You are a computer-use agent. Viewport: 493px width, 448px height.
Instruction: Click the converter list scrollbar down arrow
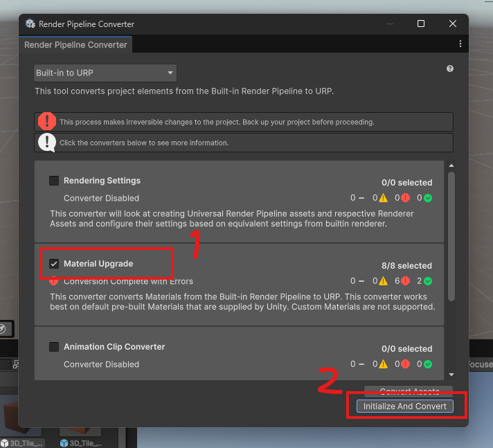coord(451,374)
